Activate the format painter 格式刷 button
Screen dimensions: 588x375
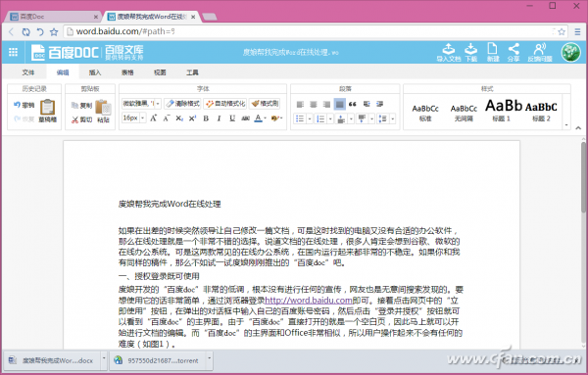point(265,104)
